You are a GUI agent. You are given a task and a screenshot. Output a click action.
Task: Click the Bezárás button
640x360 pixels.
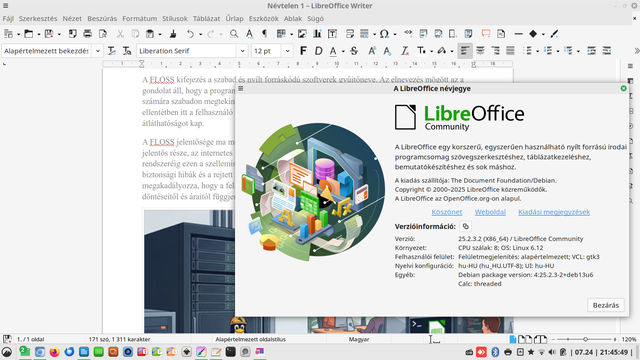[x=606, y=305]
